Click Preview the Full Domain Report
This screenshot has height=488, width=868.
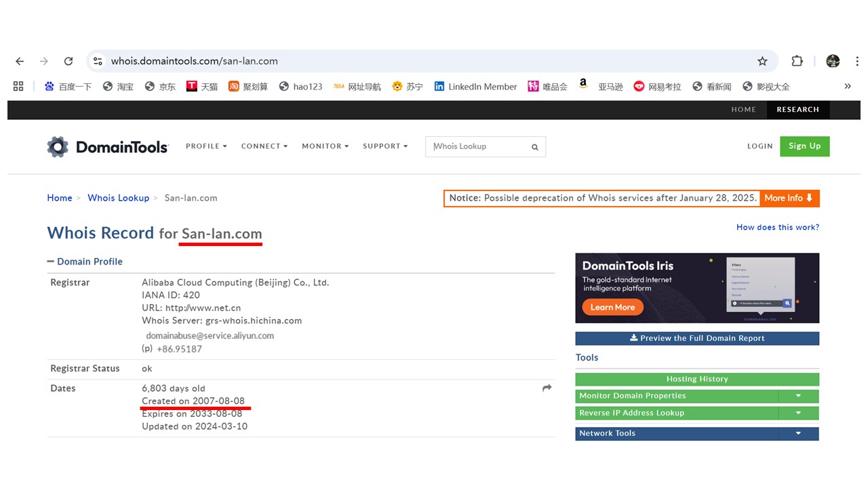697,338
